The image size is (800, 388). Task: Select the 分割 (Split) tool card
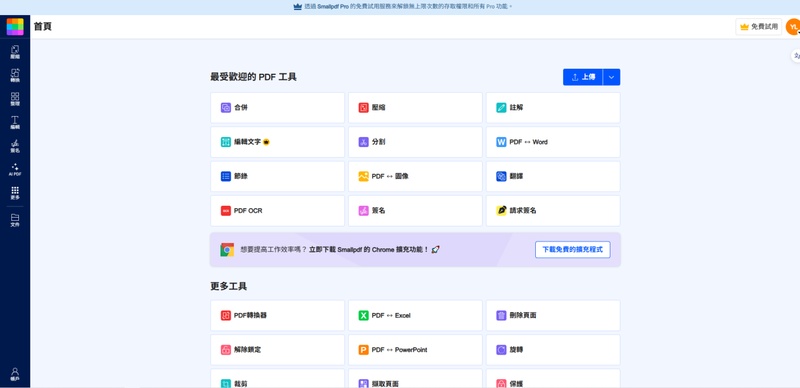(415, 142)
